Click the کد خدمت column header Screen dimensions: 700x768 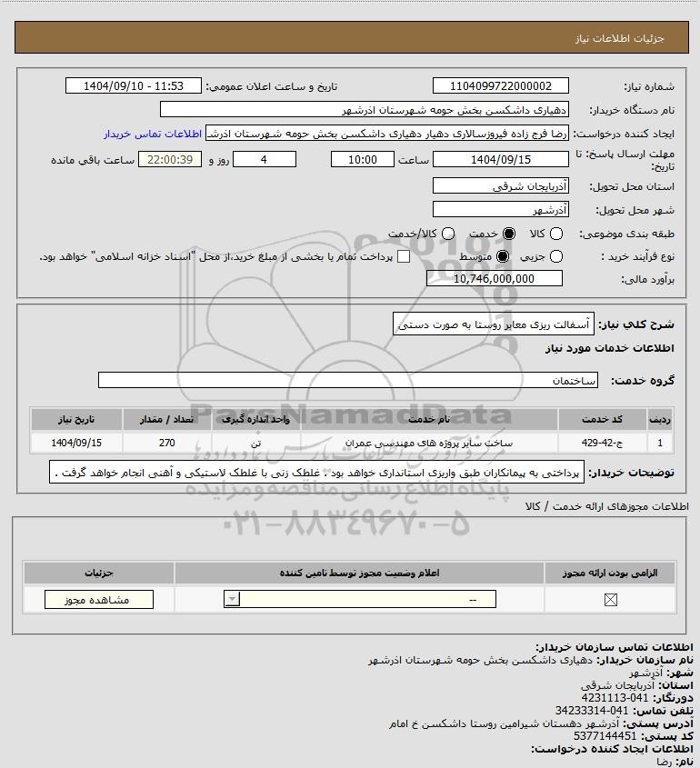[602, 419]
